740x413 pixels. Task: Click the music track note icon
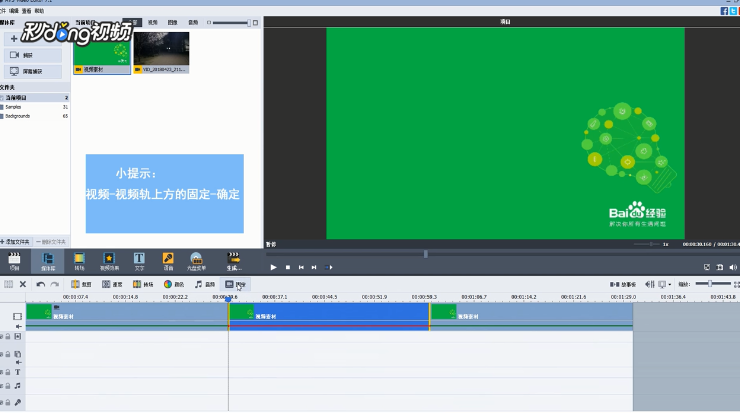click(x=17, y=386)
